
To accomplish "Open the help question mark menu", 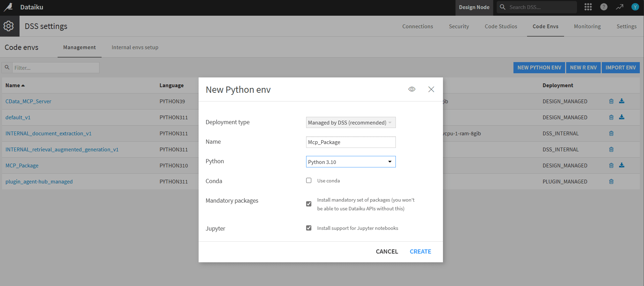I will tap(604, 7).
